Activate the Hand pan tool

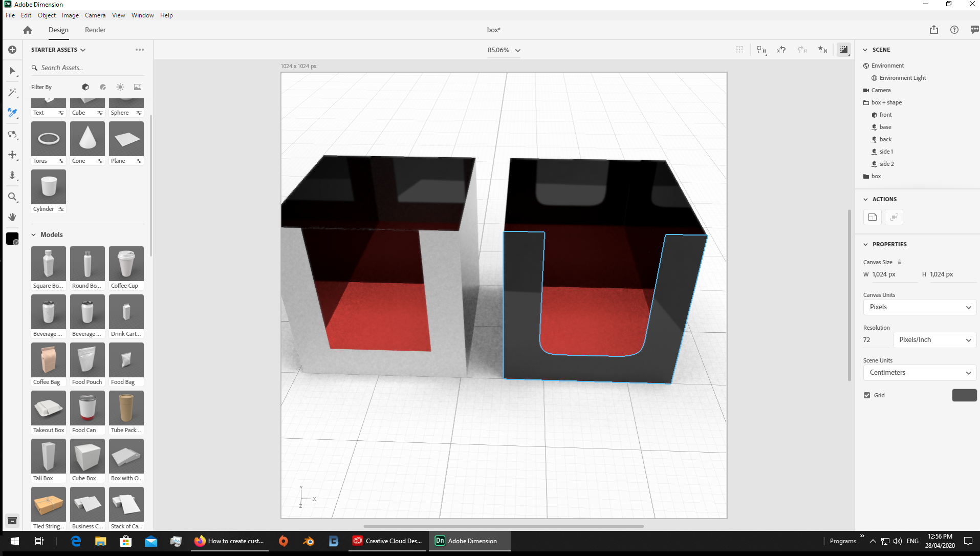12,217
